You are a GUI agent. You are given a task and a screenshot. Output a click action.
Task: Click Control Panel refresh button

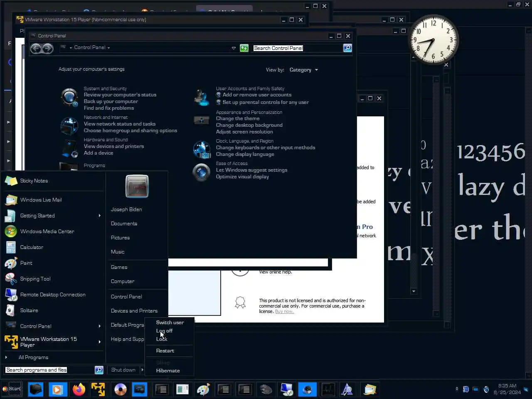[244, 48]
